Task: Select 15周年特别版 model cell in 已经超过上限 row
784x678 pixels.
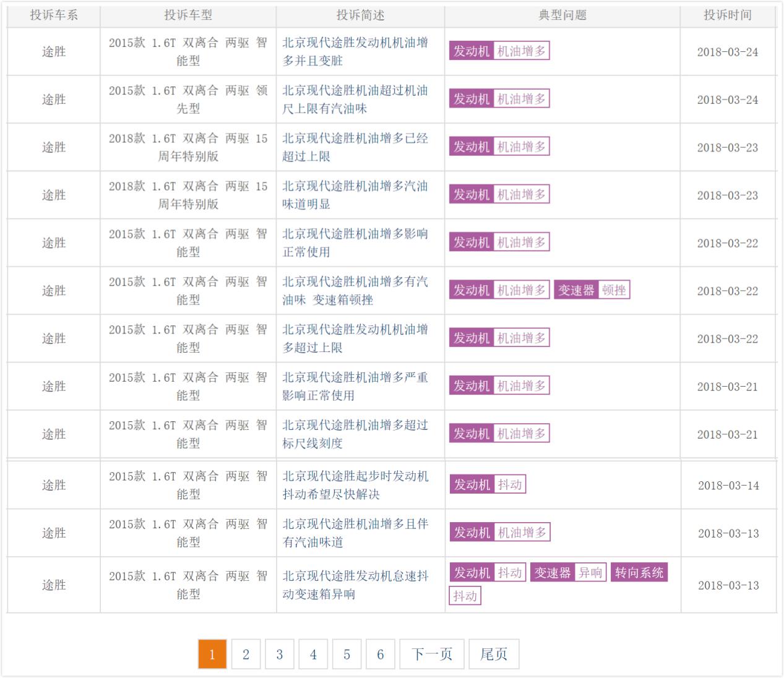Action: click(x=188, y=147)
